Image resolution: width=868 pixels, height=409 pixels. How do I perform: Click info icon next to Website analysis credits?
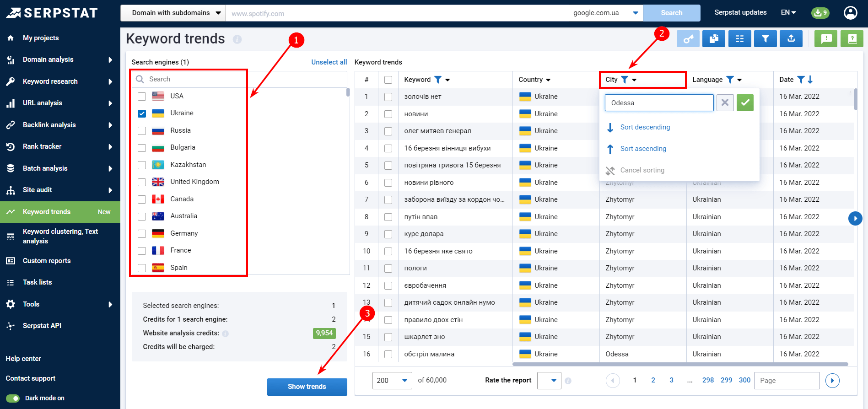[226, 334]
